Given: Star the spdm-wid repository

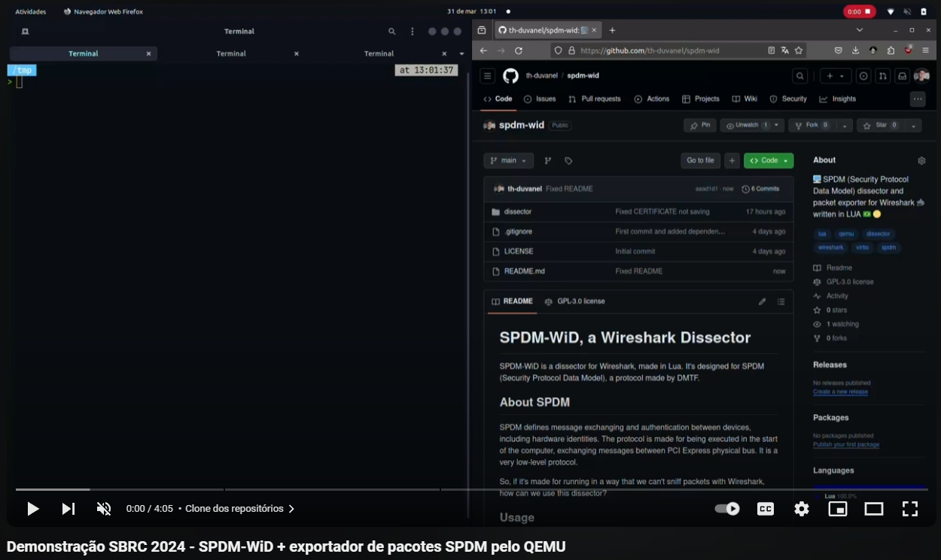Looking at the screenshot, I should pos(880,126).
